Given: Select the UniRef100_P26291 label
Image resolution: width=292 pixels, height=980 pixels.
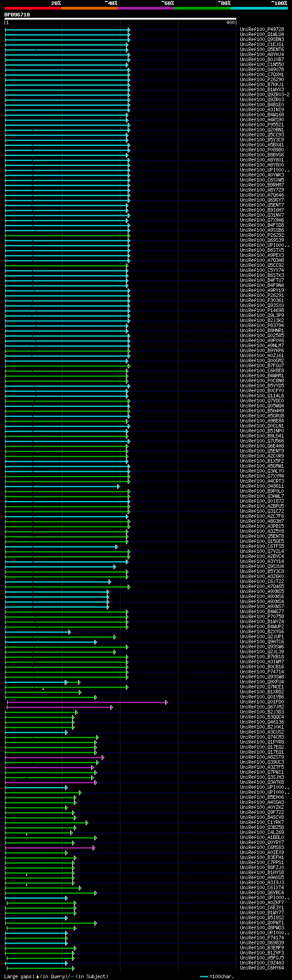Looking at the screenshot, I should point(262,295).
